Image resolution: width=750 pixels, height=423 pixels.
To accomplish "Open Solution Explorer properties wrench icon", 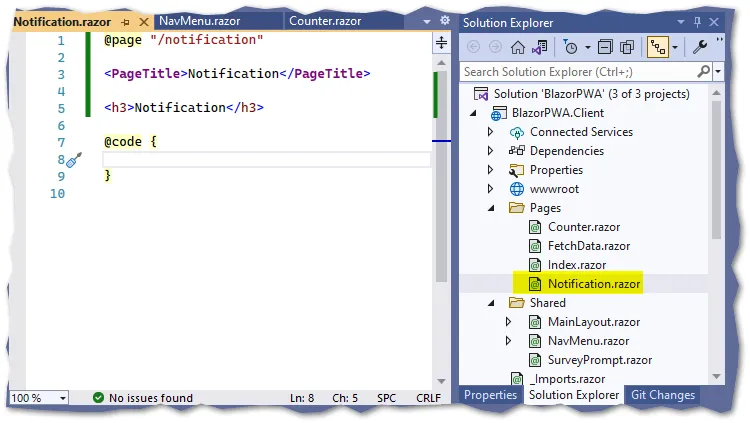I will [x=700, y=47].
